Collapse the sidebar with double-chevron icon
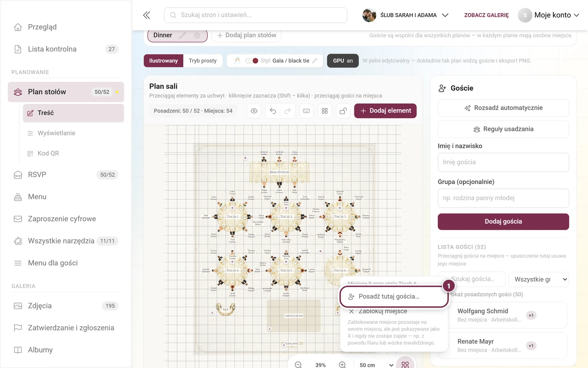The height and width of the screenshot is (368, 588). click(x=147, y=15)
